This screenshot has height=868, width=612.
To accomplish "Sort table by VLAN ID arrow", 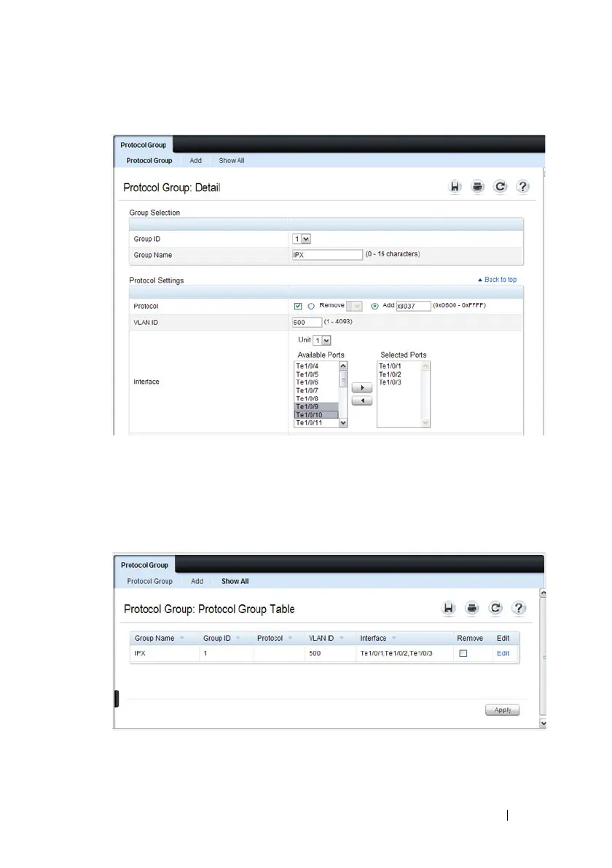I will 341,639.
